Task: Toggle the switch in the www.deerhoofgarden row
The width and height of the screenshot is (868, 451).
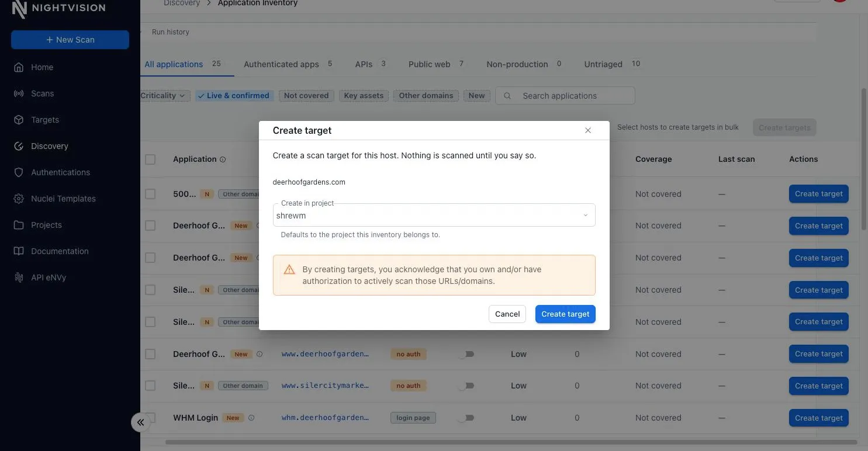Action: (466, 354)
